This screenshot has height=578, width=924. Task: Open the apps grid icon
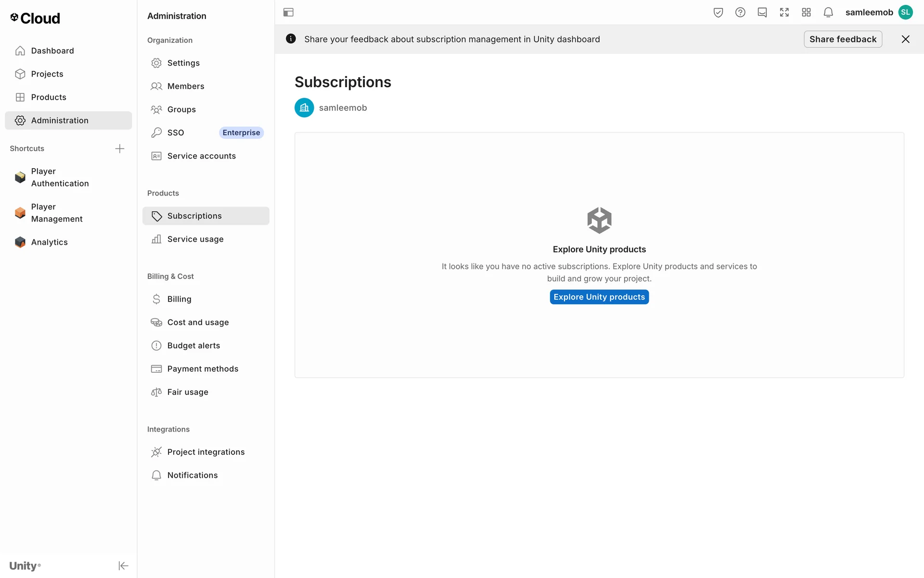click(806, 13)
